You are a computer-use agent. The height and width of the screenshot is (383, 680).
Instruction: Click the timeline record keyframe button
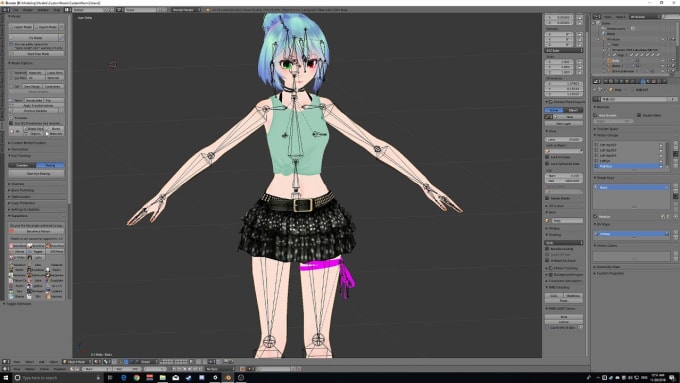point(242,369)
